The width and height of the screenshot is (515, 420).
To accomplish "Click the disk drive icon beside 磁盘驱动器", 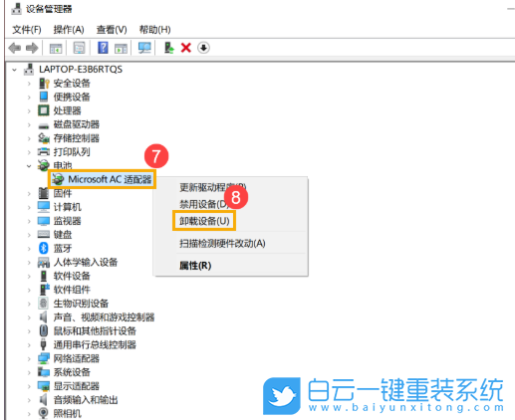I will pyautogui.click(x=44, y=125).
